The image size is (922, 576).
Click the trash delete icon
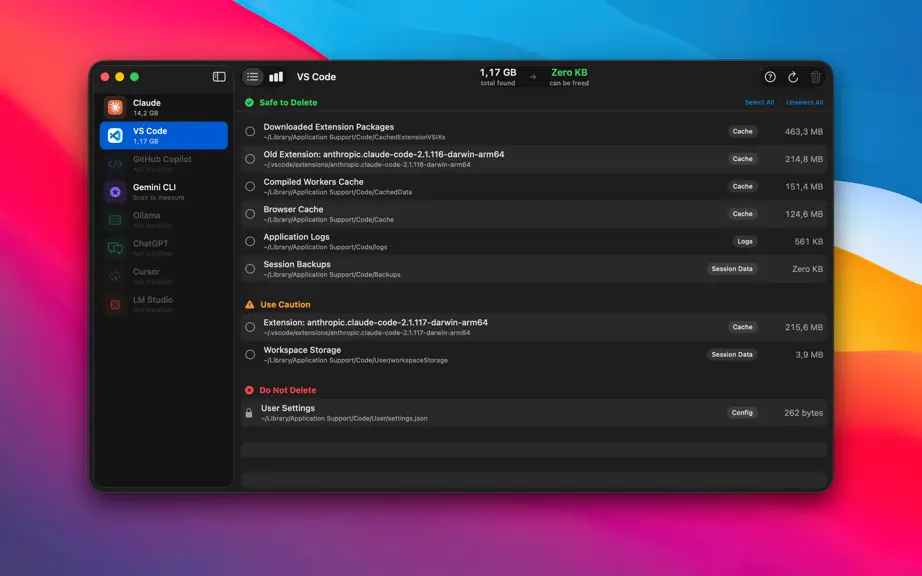[x=816, y=77]
